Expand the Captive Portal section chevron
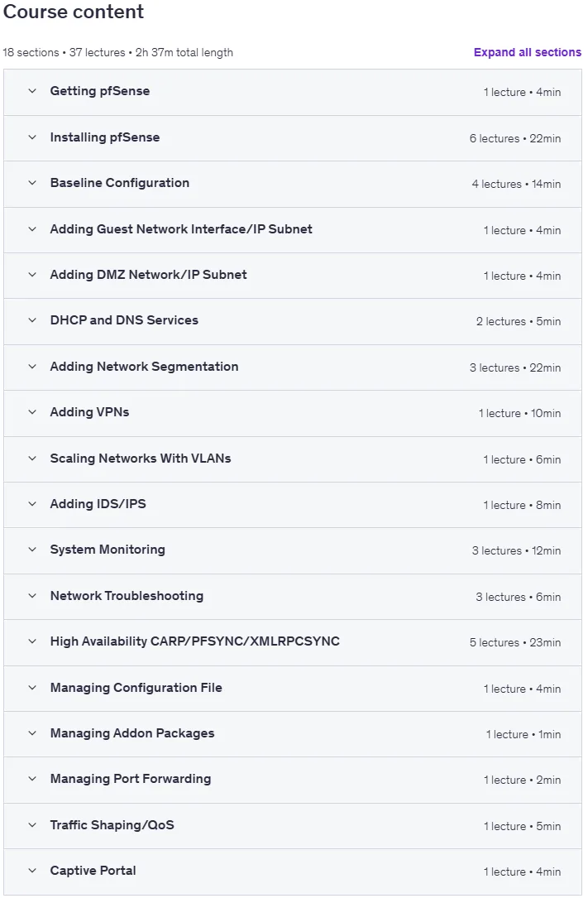The height and width of the screenshot is (898, 588). coord(32,871)
